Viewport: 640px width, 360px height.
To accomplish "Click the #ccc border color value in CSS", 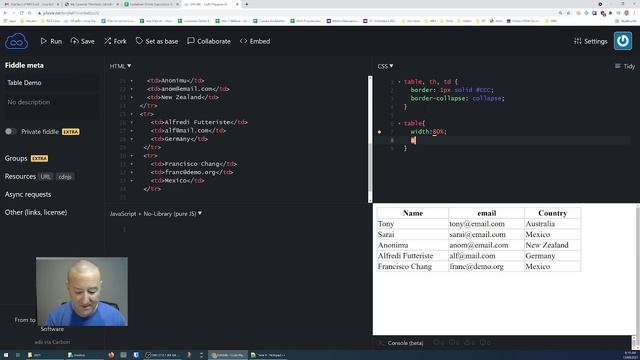I will pos(484,90).
